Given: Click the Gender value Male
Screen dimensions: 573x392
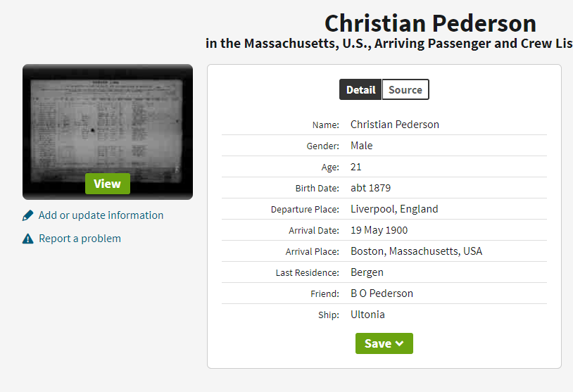Looking at the screenshot, I should pos(362,146).
